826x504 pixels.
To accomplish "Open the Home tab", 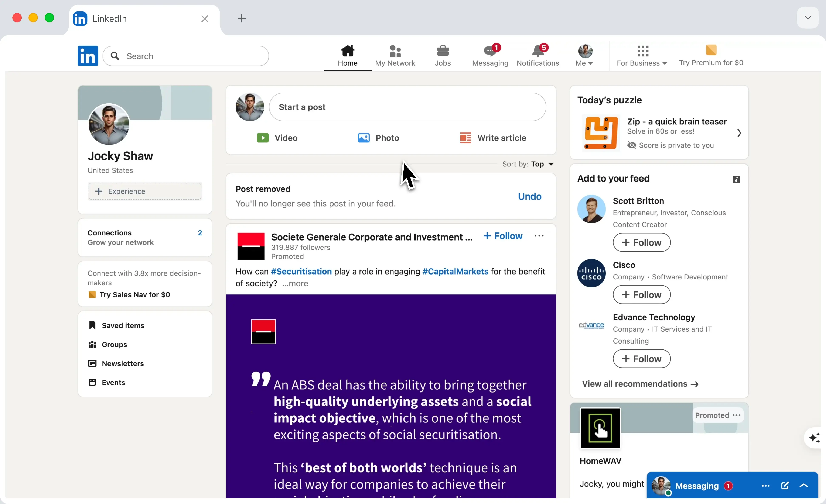I will pos(347,56).
